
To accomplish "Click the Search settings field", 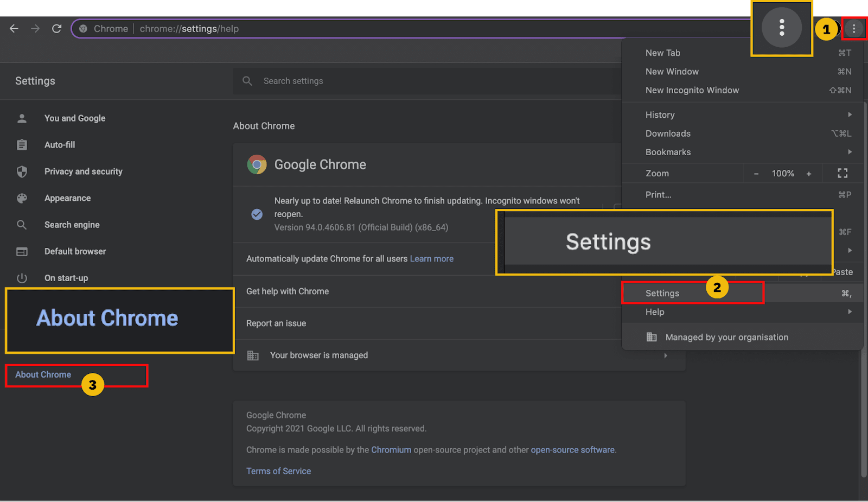I will [x=427, y=81].
